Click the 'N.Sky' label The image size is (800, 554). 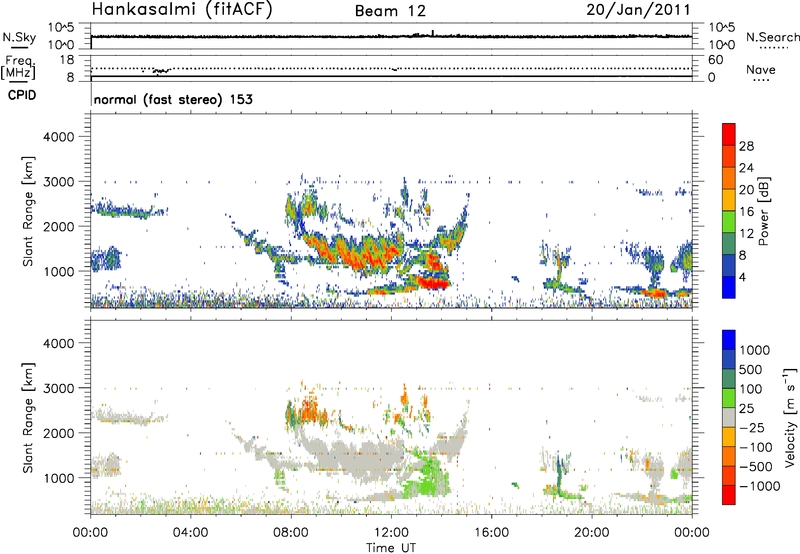click(19, 38)
